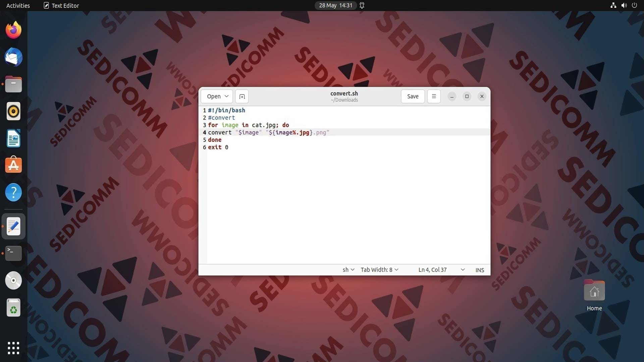Open the editor hamburger menu
The width and height of the screenshot is (644, 362).
tap(434, 97)
